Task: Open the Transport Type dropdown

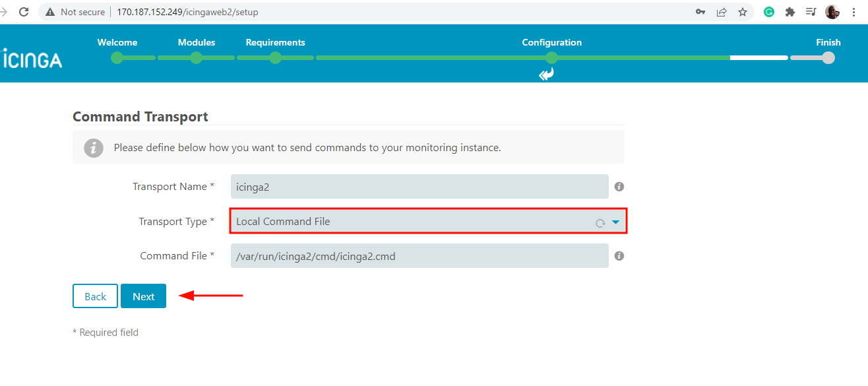Action: pyautogui.click(x=428, y=222)
